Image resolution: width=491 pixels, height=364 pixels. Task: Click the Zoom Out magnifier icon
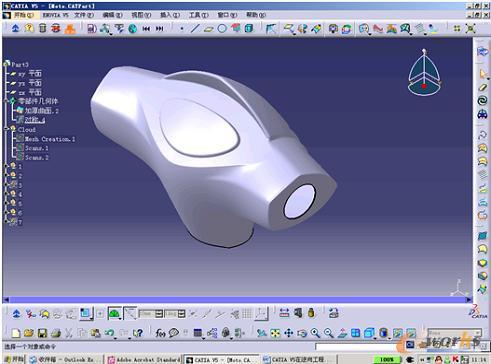point(328,333)
